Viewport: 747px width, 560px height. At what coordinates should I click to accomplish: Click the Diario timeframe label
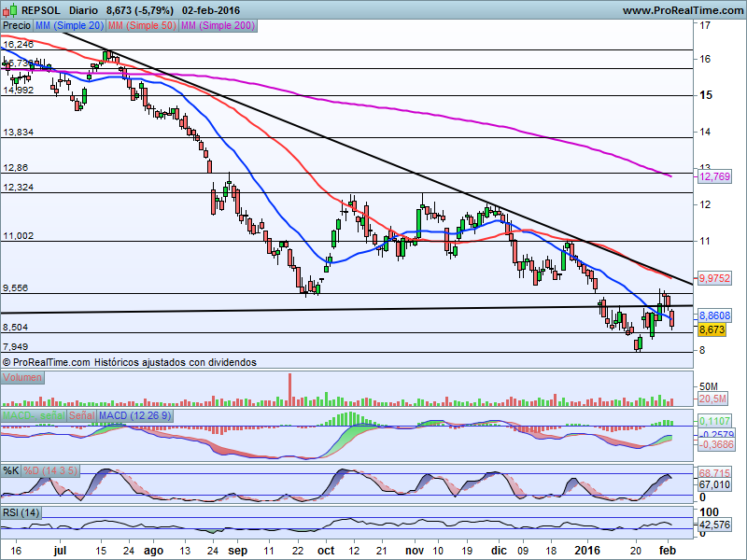click(83, 10)
